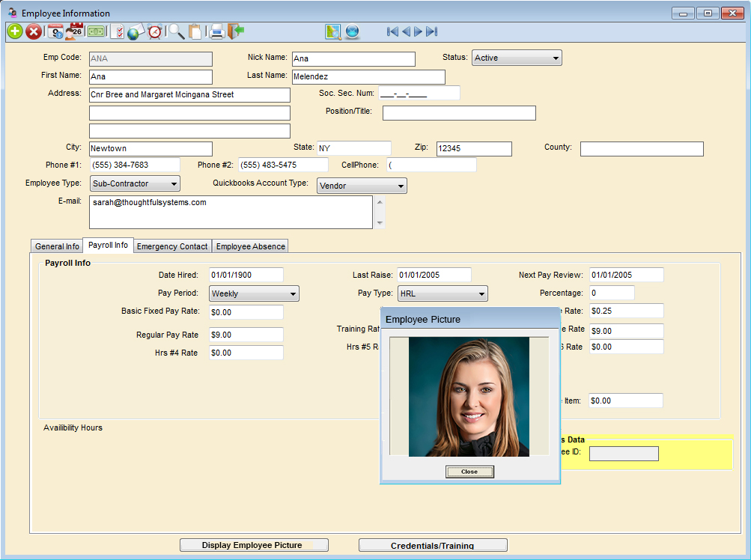Click the checklist icon in toolbar
Screen dimensions: 751x560
pos(117,31)
